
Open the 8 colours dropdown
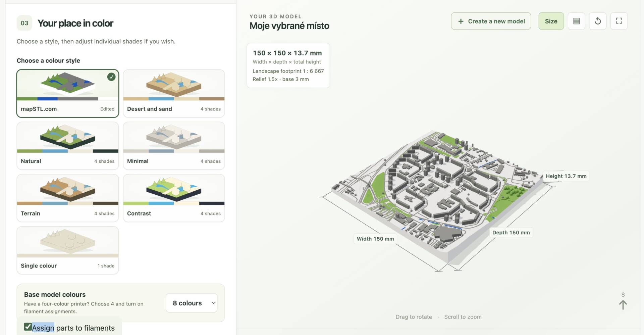point(192,303)
